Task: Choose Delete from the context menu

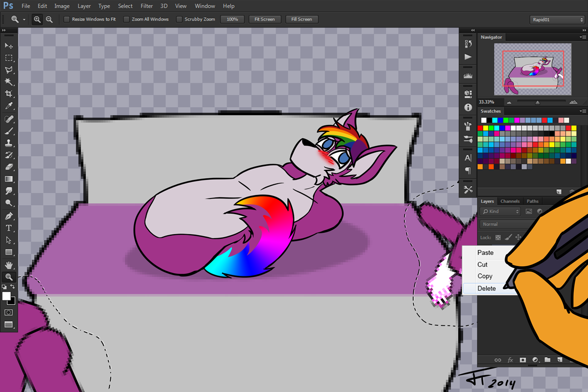Action: (x=487, y=289)
